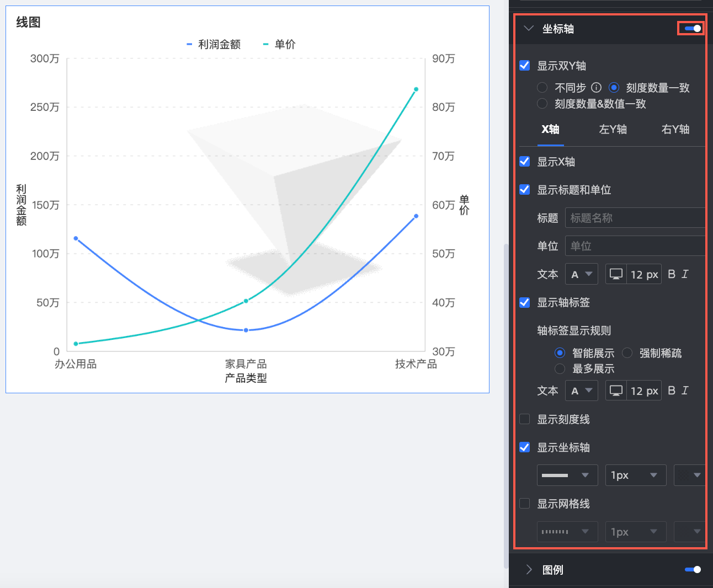Open grid line style dropdown
Screen dimensions: 713x588
pos(567,531)
